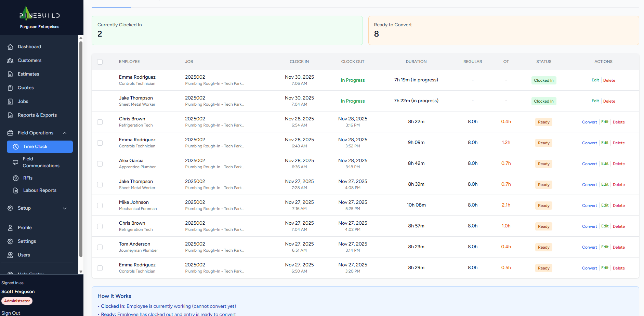The width and height of the screenshot is (644, 316).
Task: Select Chris Brown's Nov 28 time entry checkbox
Action: pos(100,122)
